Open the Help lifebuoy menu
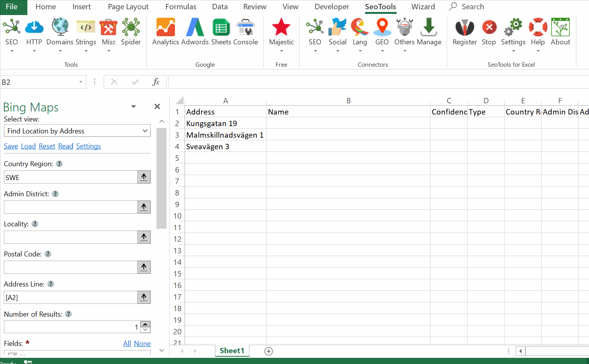This screenshot has width=589, height=364. [x=538, y=35]
